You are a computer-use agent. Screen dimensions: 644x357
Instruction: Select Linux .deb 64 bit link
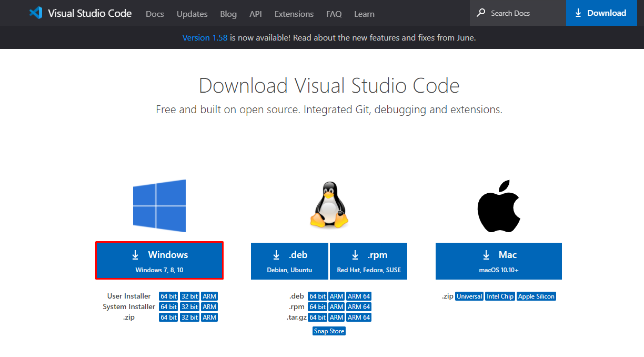pos(317,296)
